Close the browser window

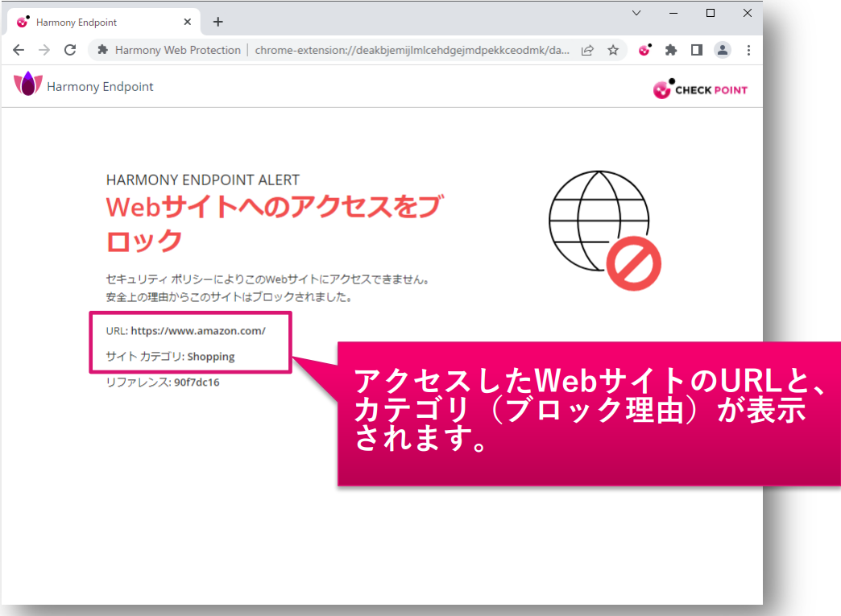(x=747, y=13)
